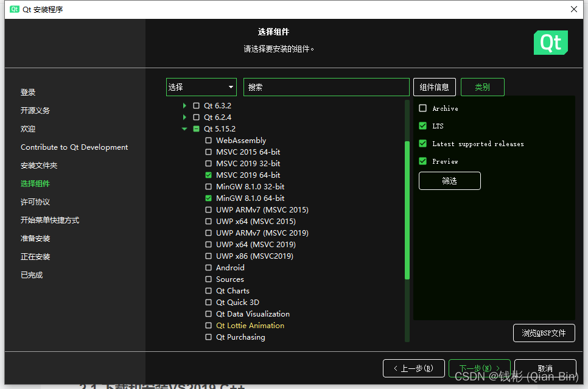Select the Sources row label
Screen dimensions: 588x389
coord(230,279)
